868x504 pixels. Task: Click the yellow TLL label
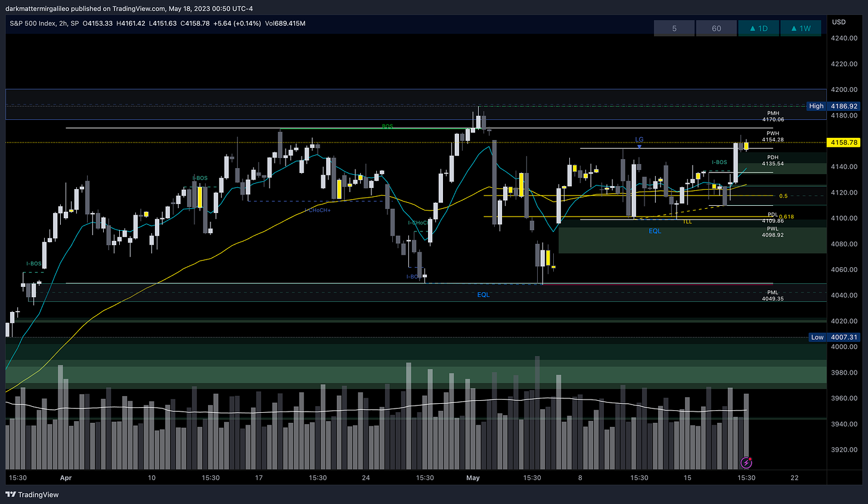click(687, 222)
